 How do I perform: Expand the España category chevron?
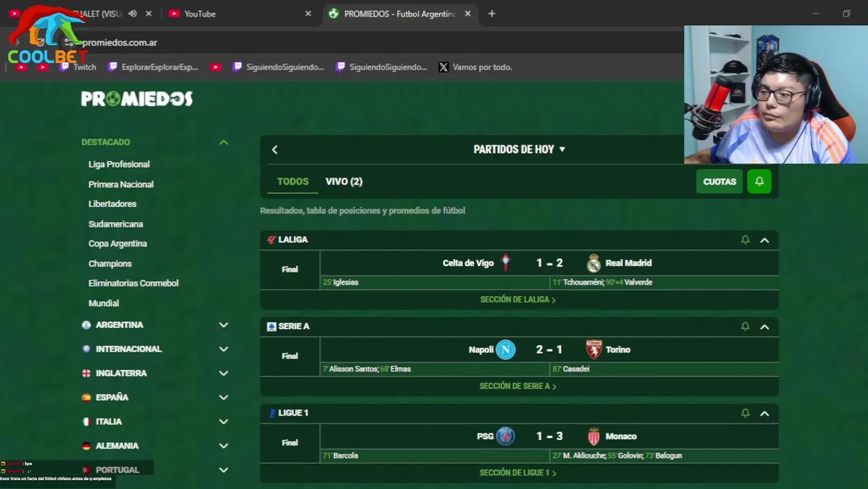click(x=223, y=397)
